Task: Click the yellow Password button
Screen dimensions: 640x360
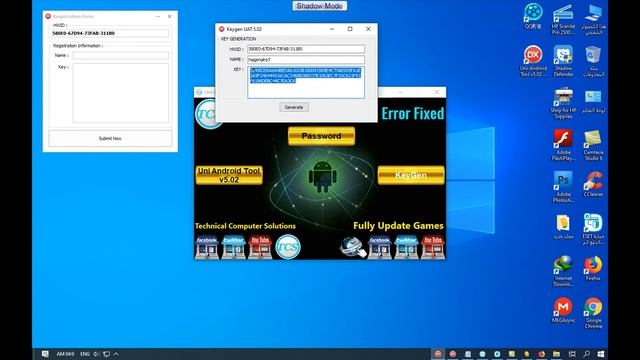Action: [x=321, y=136]
